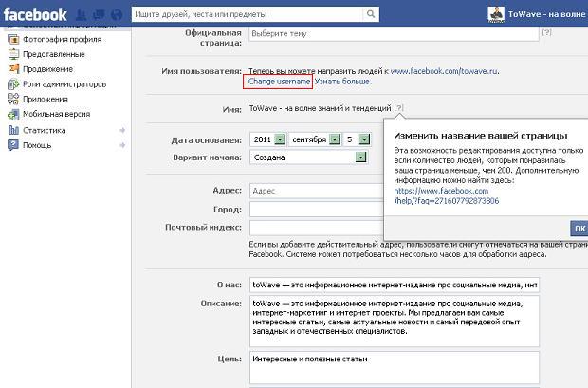
Task: Click ToWave profile avatar thumbnail
Action: [496, 14]
